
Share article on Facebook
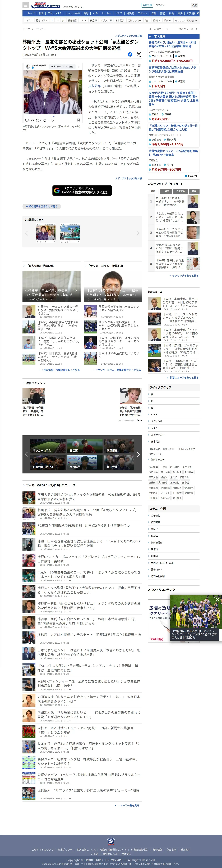click(130, 54)
